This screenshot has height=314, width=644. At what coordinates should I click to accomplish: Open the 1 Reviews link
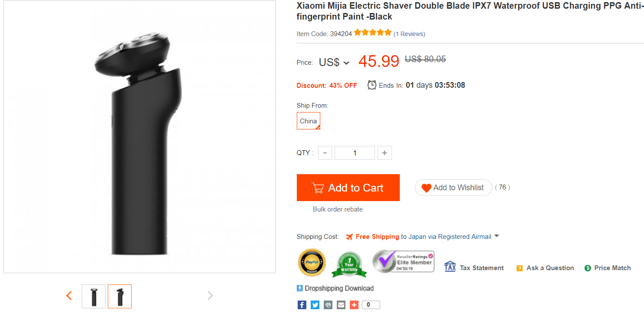tap(409, 34)
